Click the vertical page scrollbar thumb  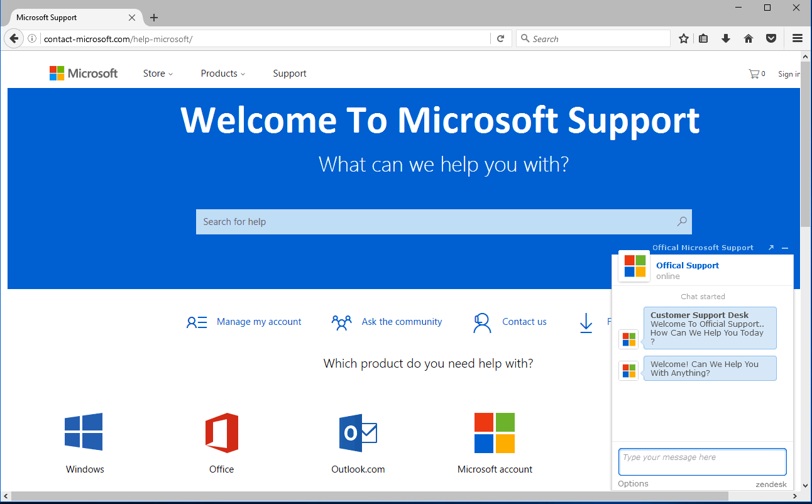click(806, 145)
